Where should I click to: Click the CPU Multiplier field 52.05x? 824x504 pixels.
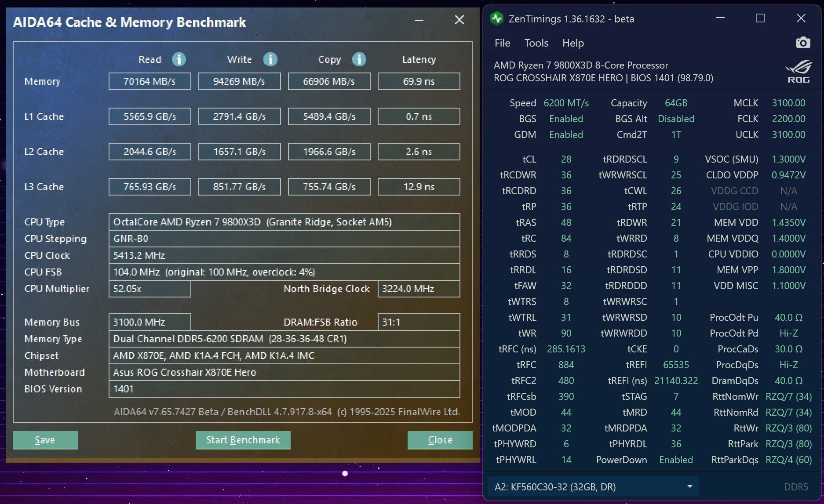[x=150, y=289]
